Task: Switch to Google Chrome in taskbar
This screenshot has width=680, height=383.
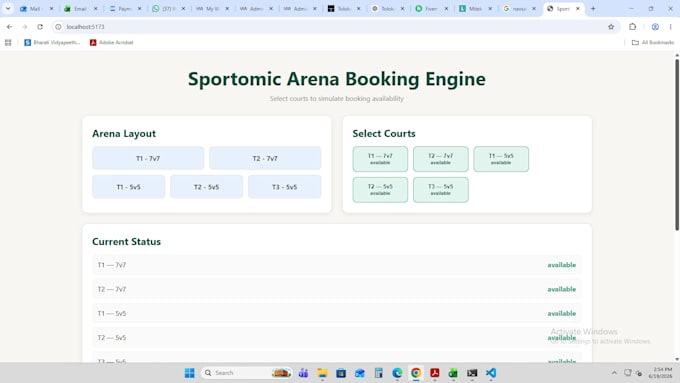Action: [x=416, y=373]
